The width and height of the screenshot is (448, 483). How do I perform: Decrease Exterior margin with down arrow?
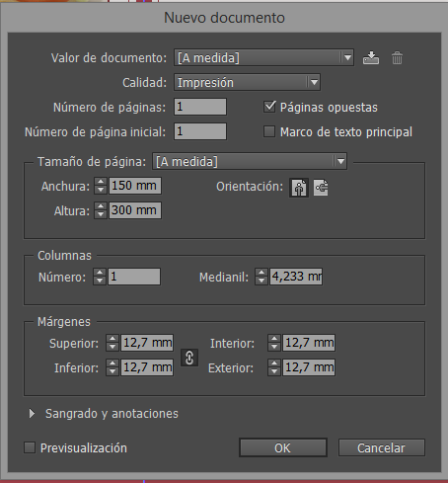click(274, 371)
